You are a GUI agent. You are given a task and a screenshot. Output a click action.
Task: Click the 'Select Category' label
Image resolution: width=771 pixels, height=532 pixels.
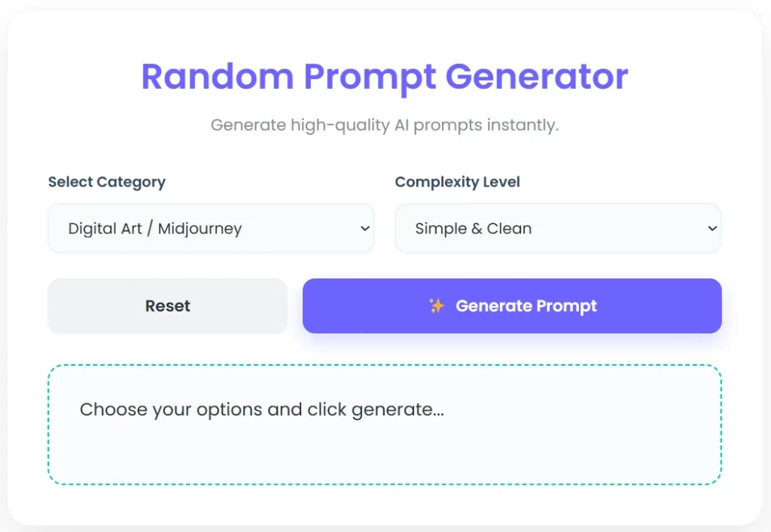[x=106, y=182]
